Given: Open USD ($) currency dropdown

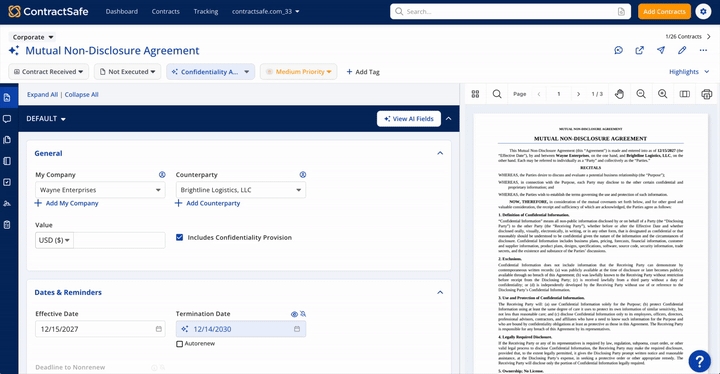Looking at the screenshot, I should (54, 240).
